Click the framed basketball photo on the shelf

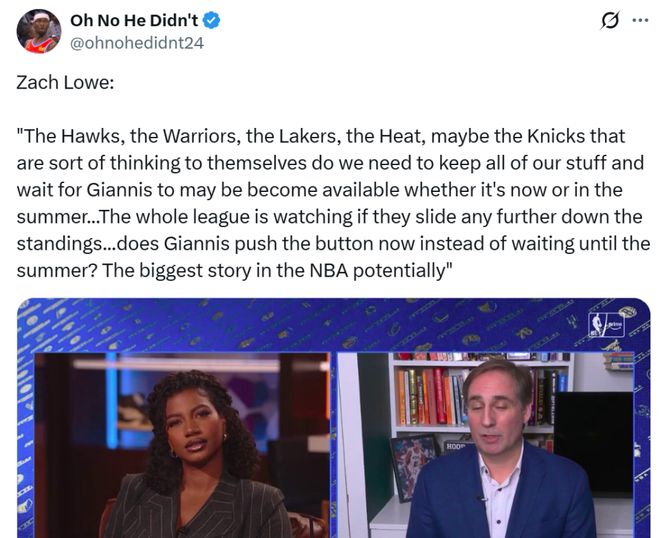(x=414, y=466)
